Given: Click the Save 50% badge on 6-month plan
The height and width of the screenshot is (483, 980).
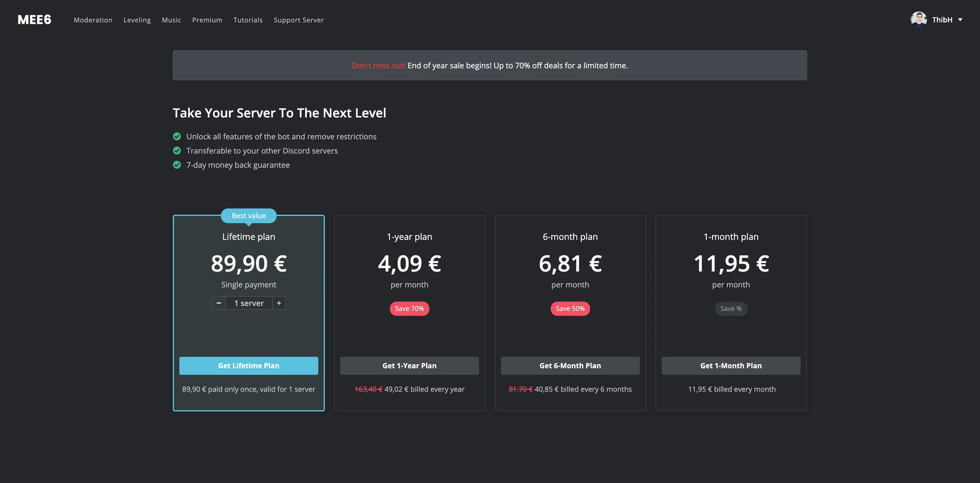Looking at the screenshot, I should (x=570, y=309).
